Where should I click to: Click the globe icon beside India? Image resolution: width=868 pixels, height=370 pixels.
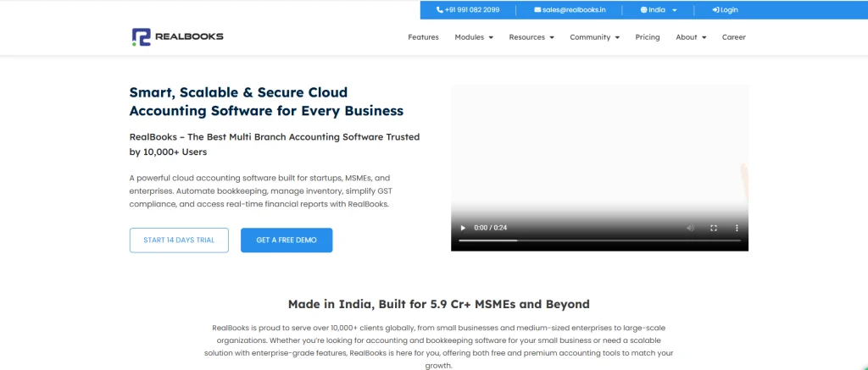(644, 10)
